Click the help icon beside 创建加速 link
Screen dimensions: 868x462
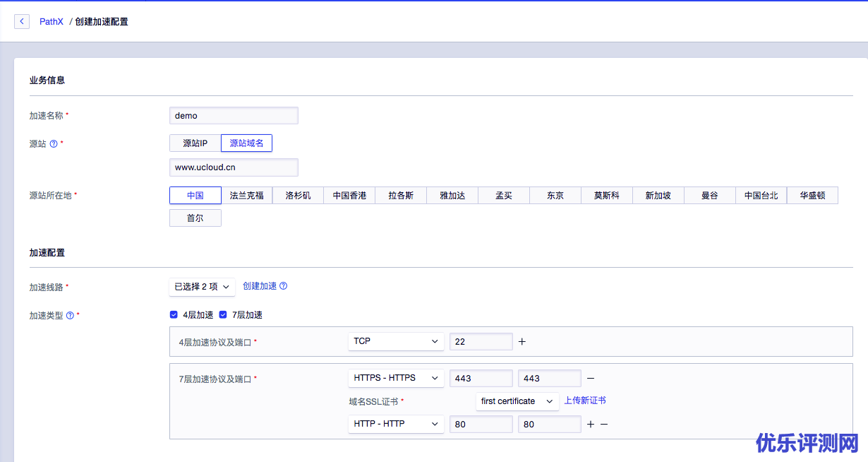pos(284,286)
